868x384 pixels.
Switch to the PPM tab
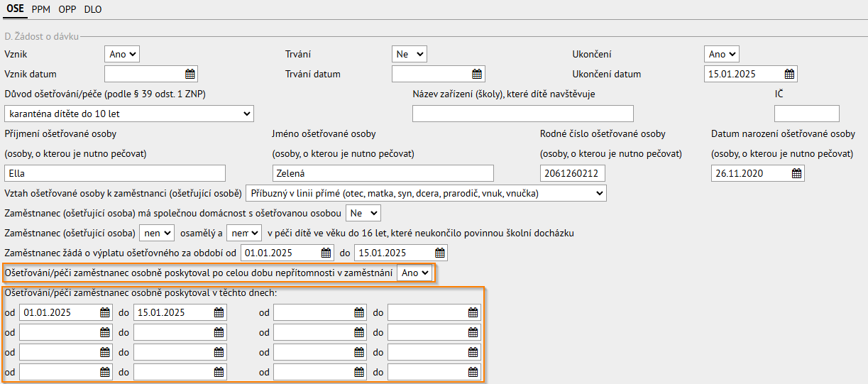point(41,10)
